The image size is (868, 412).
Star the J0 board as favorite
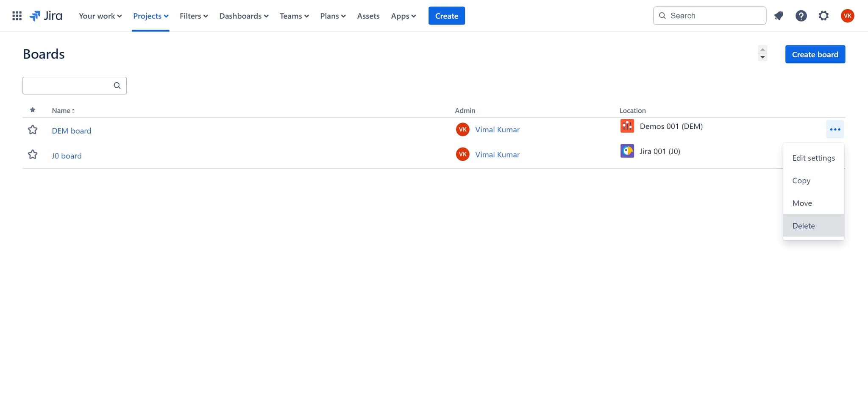(33, 155)
